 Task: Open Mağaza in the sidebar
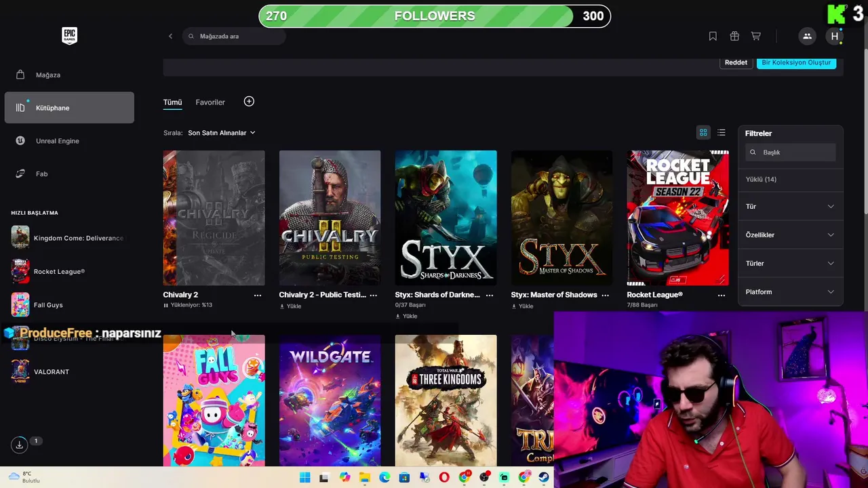69,75
